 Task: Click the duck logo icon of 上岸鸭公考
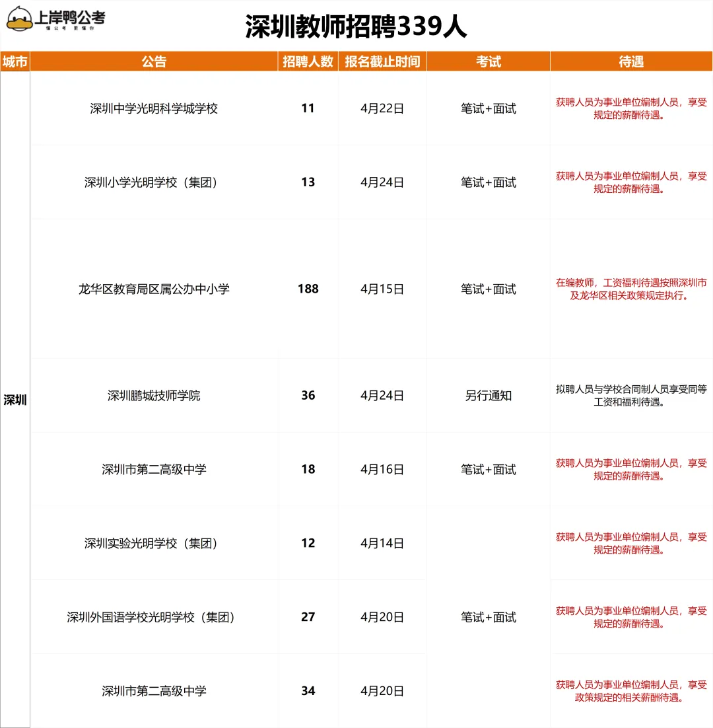[x=20, y=19]
